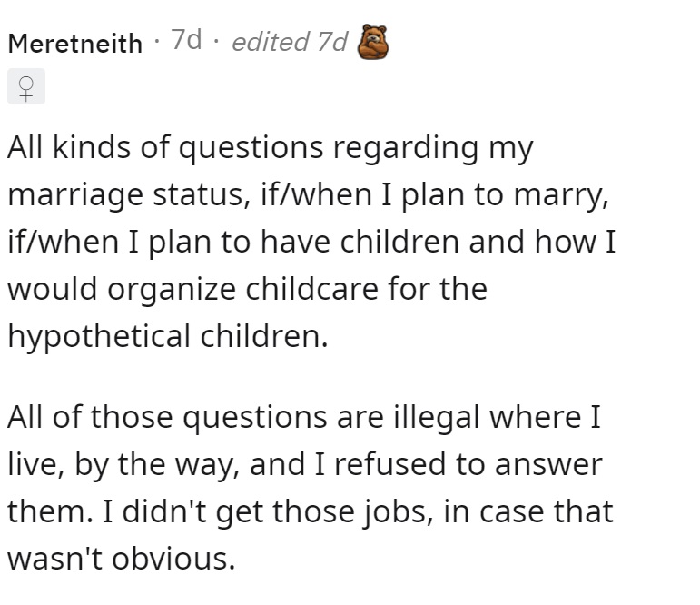Viewport: 700px width, 605px height.
Task: Click the words 'wasn't obvious.' at the end
Action: point(121,559)
